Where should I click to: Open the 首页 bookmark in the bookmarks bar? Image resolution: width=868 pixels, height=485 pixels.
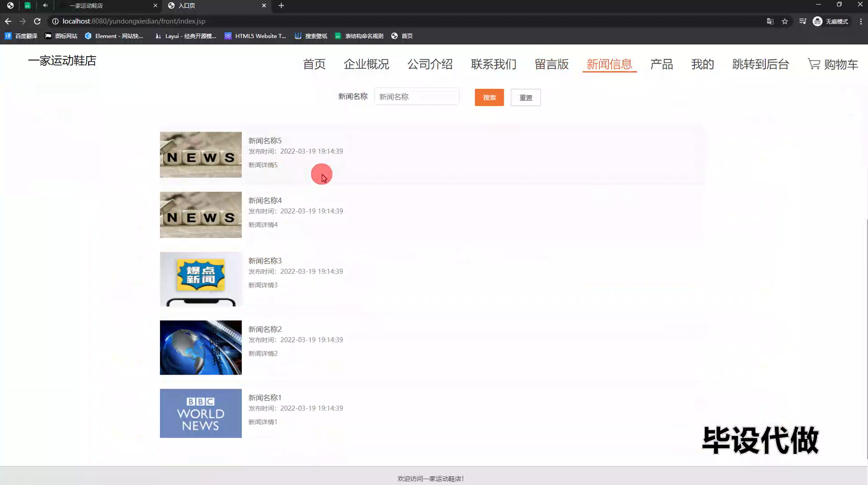(x=402, y=36)
